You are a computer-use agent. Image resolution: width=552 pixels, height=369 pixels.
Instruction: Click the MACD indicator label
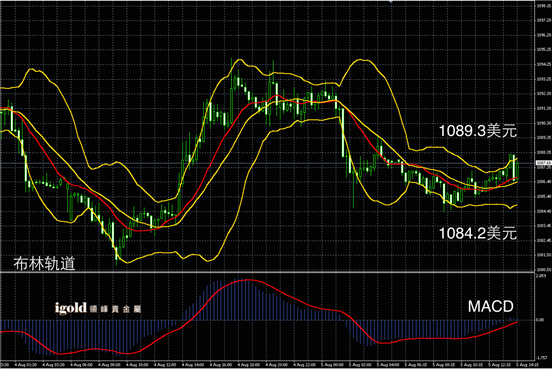pos(490,307)
